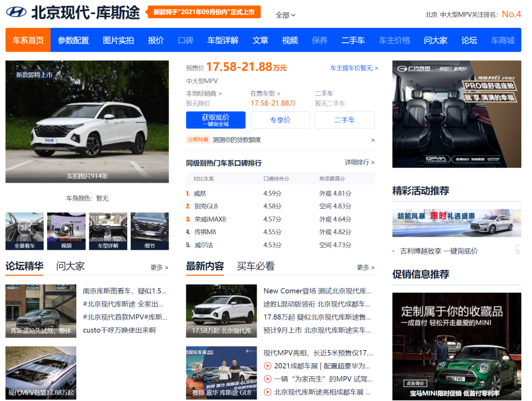Click 传祺M8 in the ranking list
The height and width of the screenshot is (401, 532).
[205, 232]
